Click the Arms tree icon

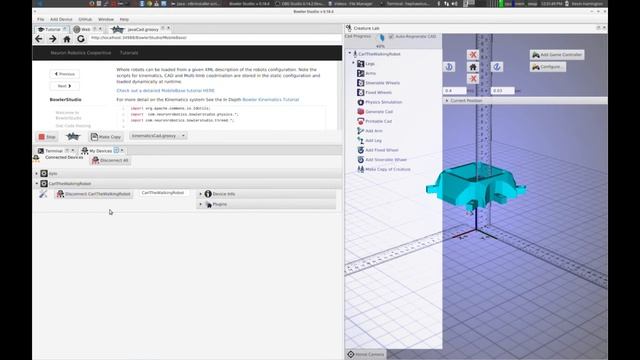point(360,73)
